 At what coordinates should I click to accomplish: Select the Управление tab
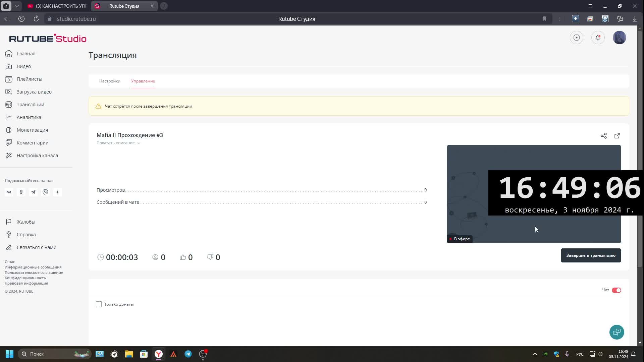point(143,81)
